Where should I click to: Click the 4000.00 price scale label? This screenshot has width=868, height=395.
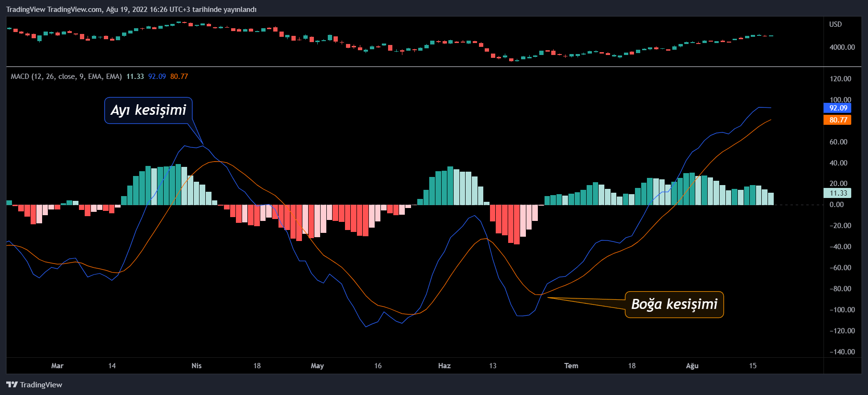pyautogui.click(x=842, y=47)
